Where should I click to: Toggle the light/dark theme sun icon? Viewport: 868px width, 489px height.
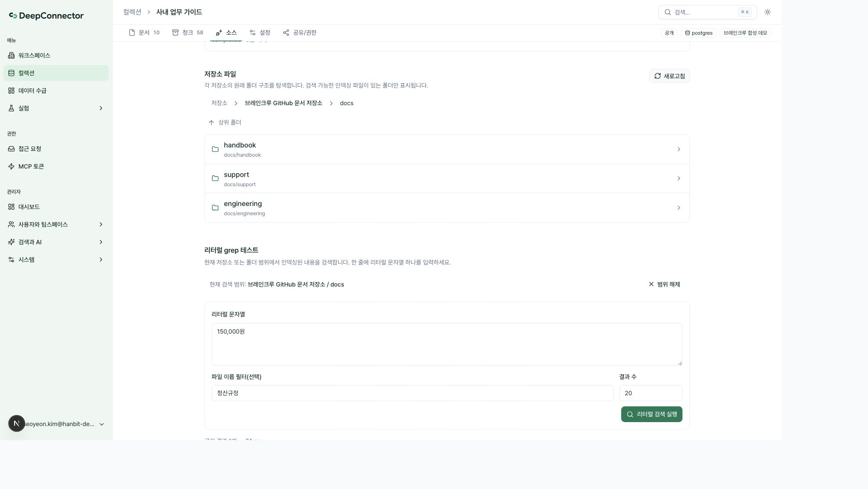[767, 12]
